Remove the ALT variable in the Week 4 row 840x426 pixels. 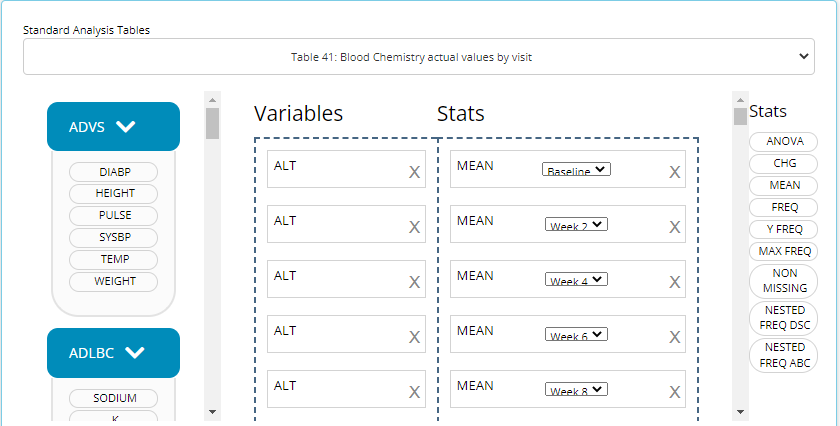point(414,282)
